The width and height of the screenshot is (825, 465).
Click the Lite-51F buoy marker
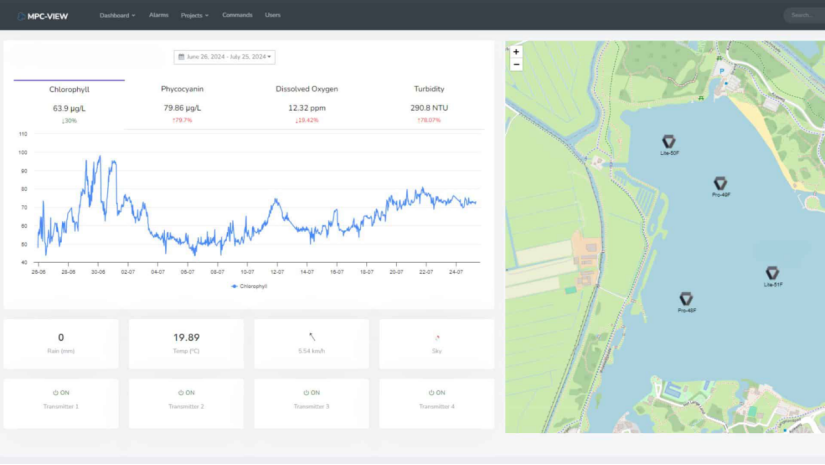click(x=772, y=273)
